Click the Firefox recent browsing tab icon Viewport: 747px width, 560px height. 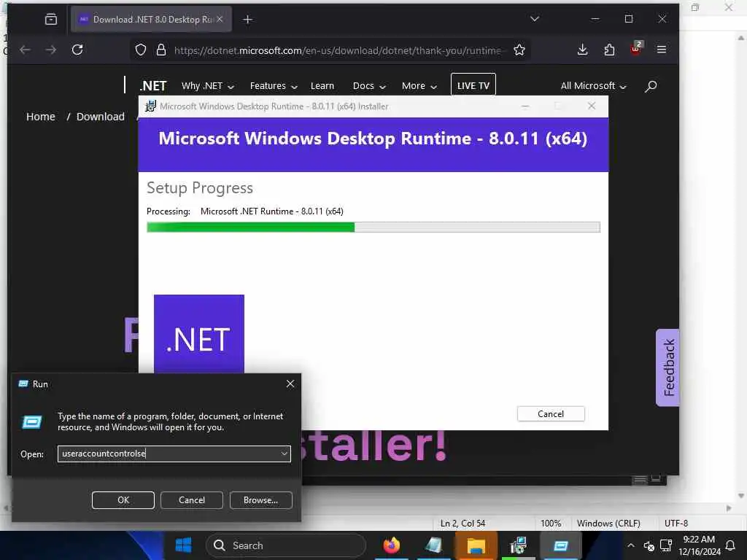[x=51, y=19]
